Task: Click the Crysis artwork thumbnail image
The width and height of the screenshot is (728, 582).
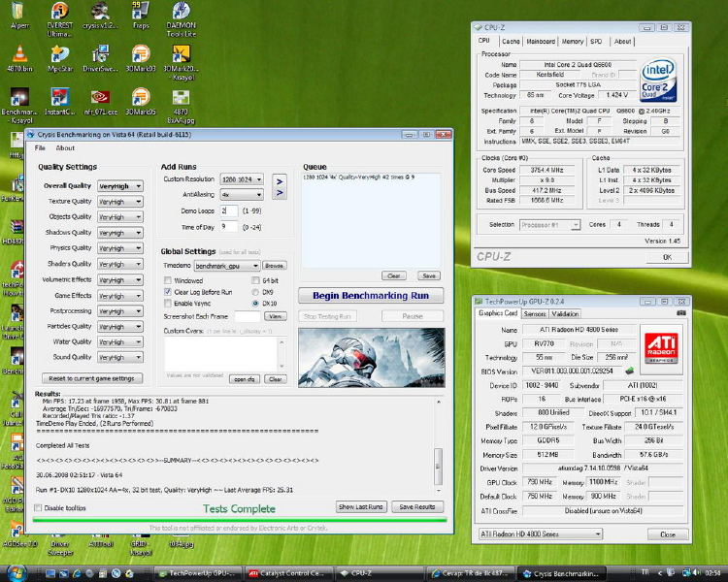Action: [x=372, y=357]
